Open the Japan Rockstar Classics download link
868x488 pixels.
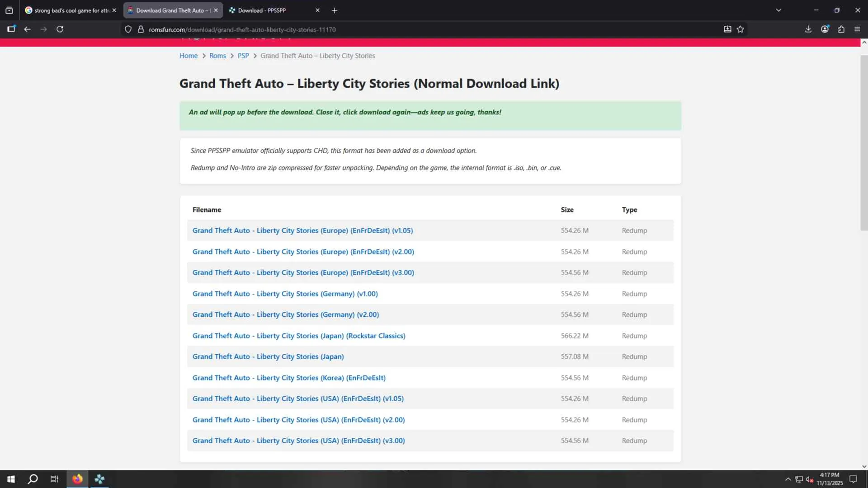[x=298, y=336]
